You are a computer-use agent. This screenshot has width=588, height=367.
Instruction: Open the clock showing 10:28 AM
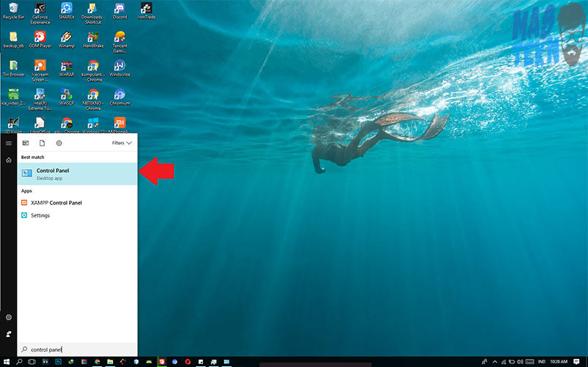point(559,362)
